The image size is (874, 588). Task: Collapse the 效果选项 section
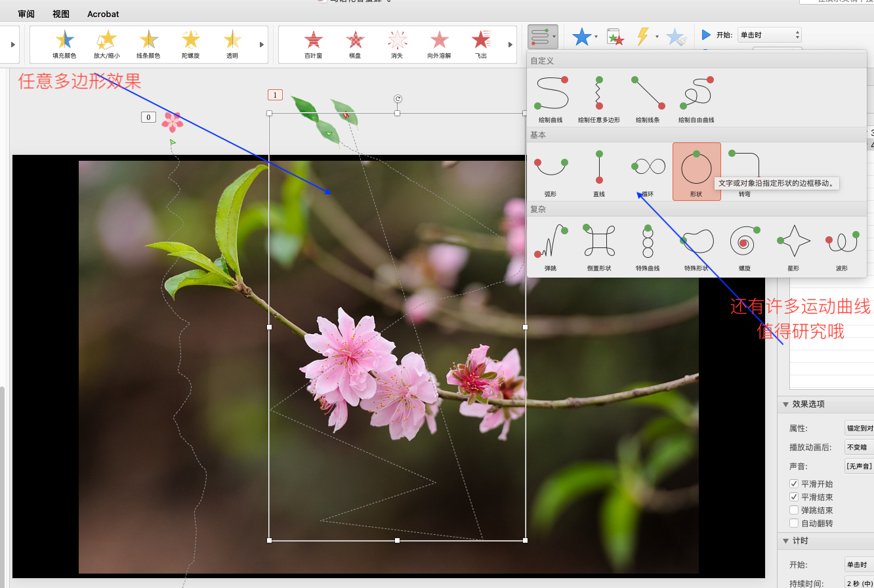pos(785,404)
